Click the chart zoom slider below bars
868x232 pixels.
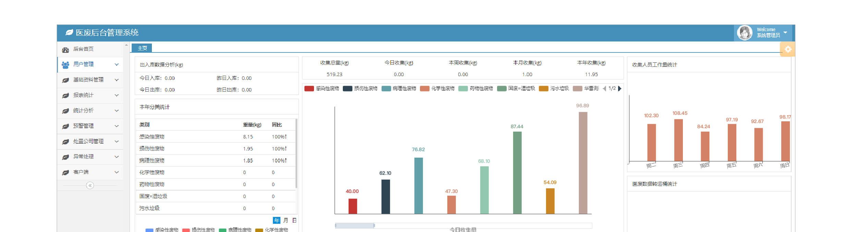[x=354, y=225]
